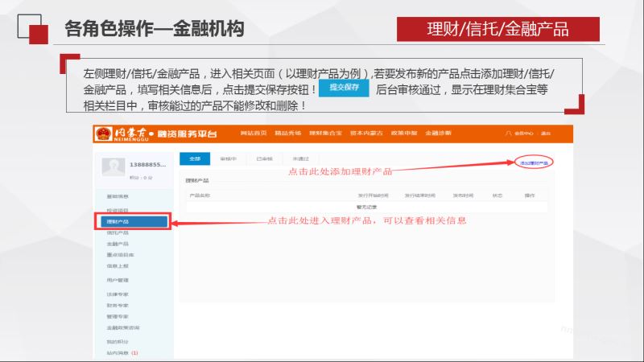Image resolution: width=644 pixels, height=362 pixels.
Task: Click the 退出 logout link
Action: [545, 134]
